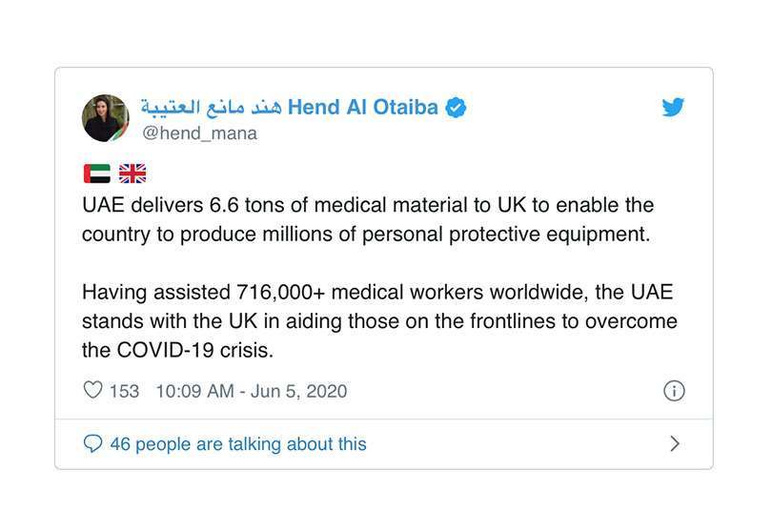Click the paragraph mentioning 716,000+ medical workers

pyautogui.click(x=379, y=321)
